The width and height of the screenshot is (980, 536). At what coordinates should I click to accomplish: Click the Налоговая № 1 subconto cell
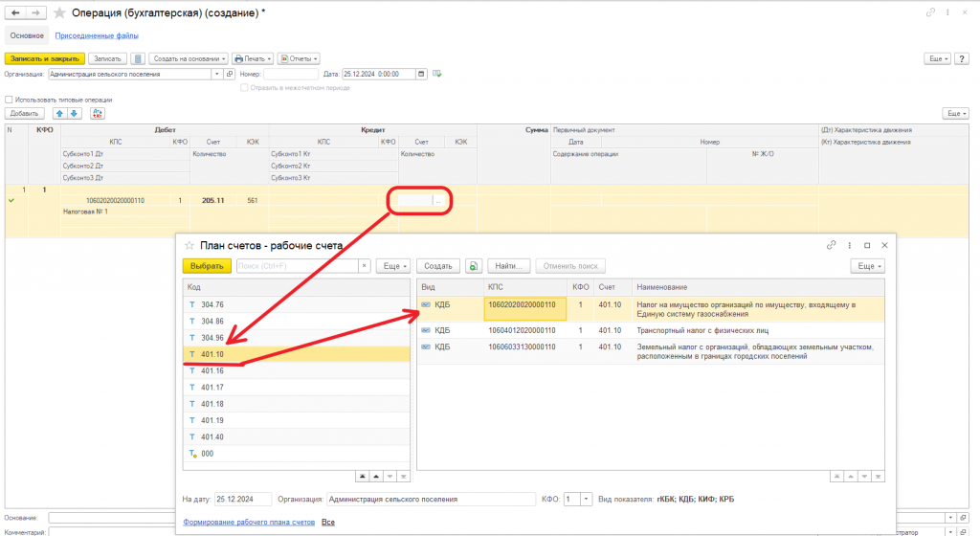click(125, 212)
